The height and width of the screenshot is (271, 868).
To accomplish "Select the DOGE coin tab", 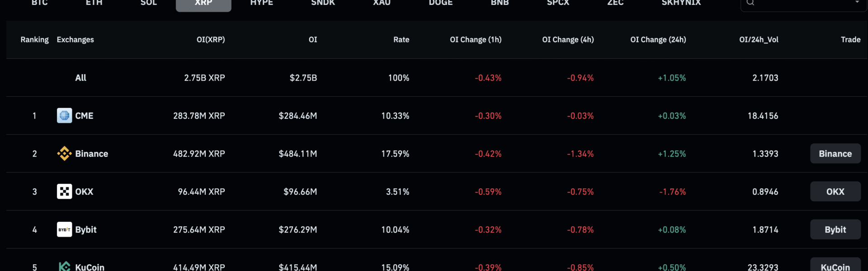I will (441, 3).
